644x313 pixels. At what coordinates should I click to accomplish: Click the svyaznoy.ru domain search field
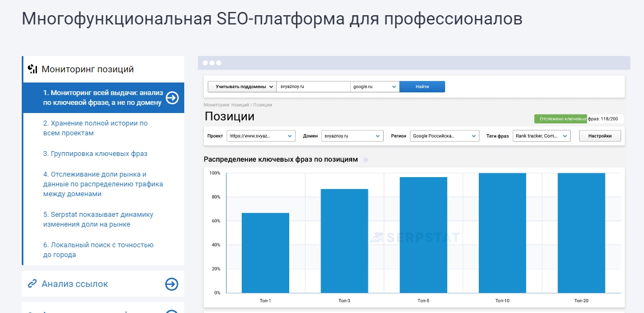coord(314,86)
